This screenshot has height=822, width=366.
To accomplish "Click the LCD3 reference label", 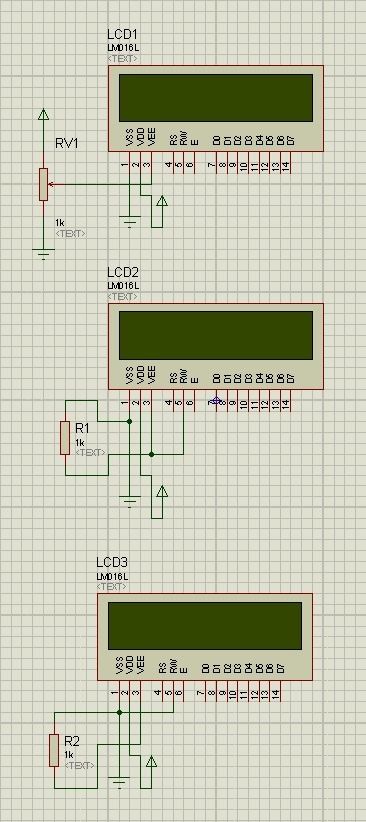I will (112, 563).
